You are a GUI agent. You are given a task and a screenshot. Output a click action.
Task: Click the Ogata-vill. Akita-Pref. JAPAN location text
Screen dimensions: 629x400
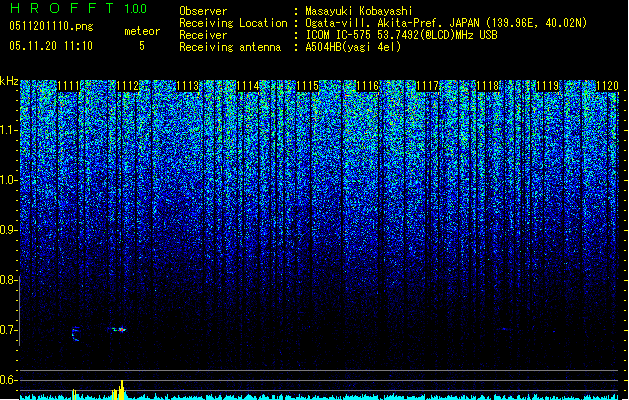[446, 23]
